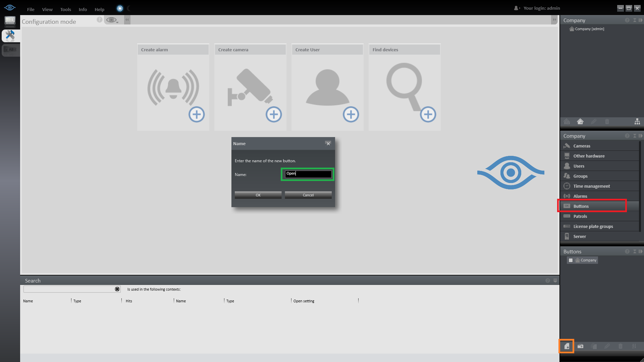The height and width of the screenshot is (362, 644).
Task: Click the site hierarchy icon in Company panel
Action: [x=637, y=122]
